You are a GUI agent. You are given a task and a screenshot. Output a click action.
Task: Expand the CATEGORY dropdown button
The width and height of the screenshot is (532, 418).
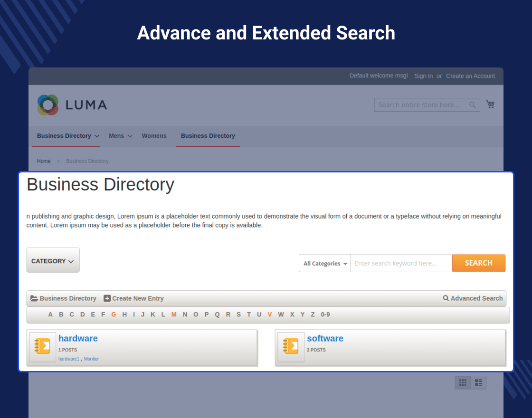[x=53, y=260]
